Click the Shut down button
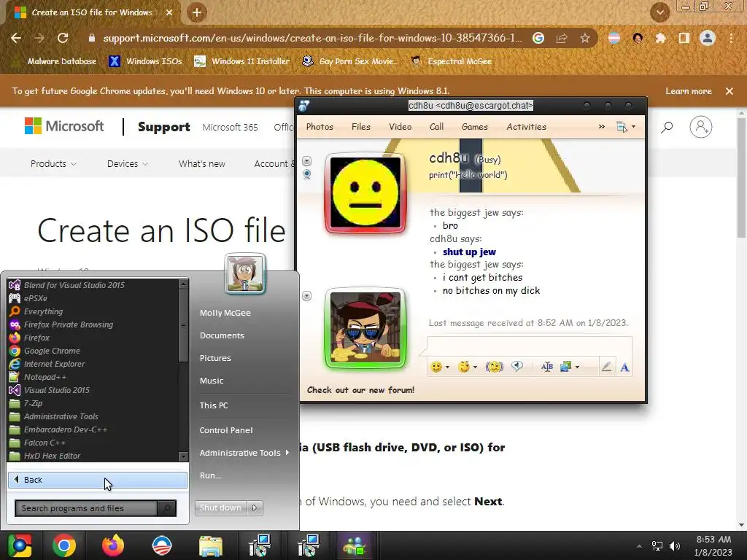This screenshot has width=747, height=560. (x=220, y=507)
